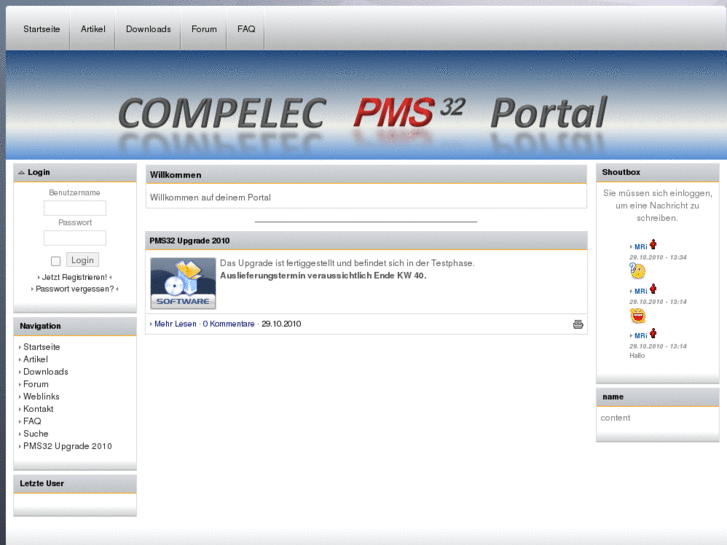Open the Mehr Lesen link
Screen dimensions: 727x545
(x=175, y=324)
